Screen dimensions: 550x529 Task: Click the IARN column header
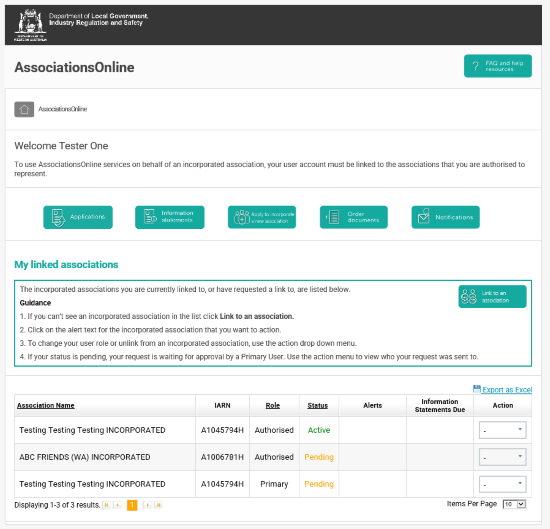coord(222,406)
